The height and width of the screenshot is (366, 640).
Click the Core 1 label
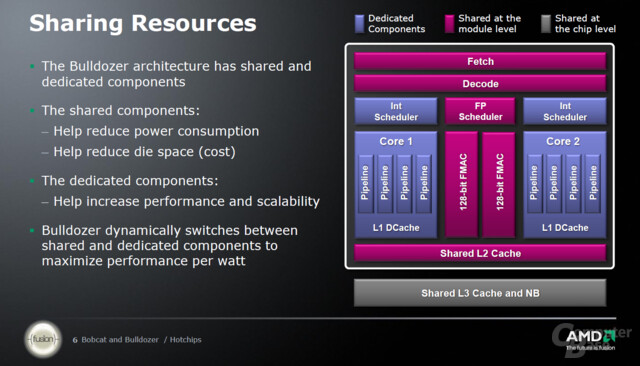pos(396,141)
